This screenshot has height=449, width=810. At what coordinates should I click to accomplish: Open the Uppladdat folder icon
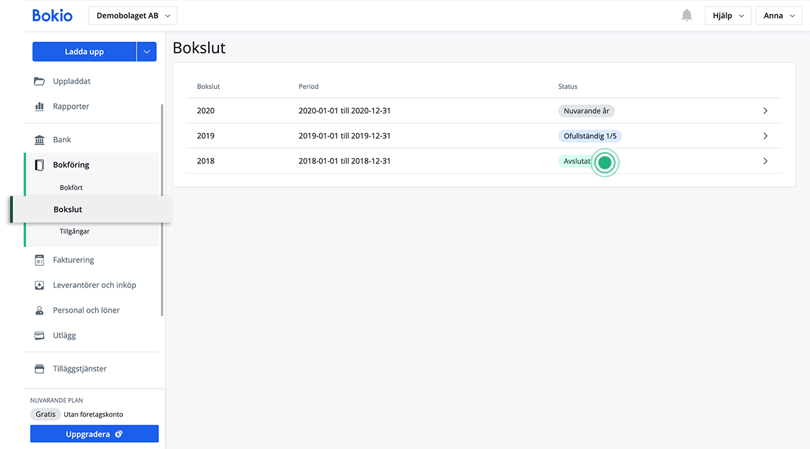tap(39, 81)
